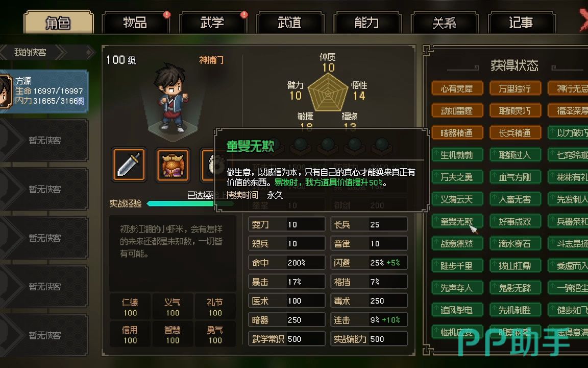The image size is (588, 368).
Task: Open the 关系 tab
Action: pyautogui.click(x=444, y=22)
